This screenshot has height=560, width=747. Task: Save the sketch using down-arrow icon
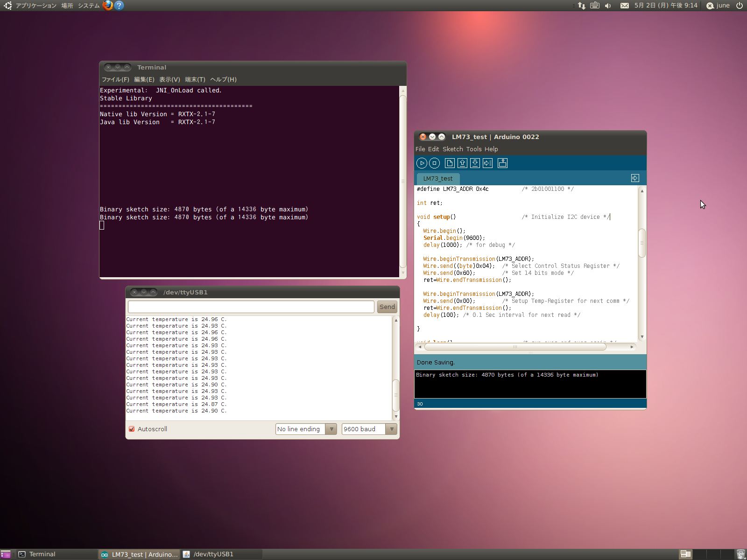click(475, 163)
